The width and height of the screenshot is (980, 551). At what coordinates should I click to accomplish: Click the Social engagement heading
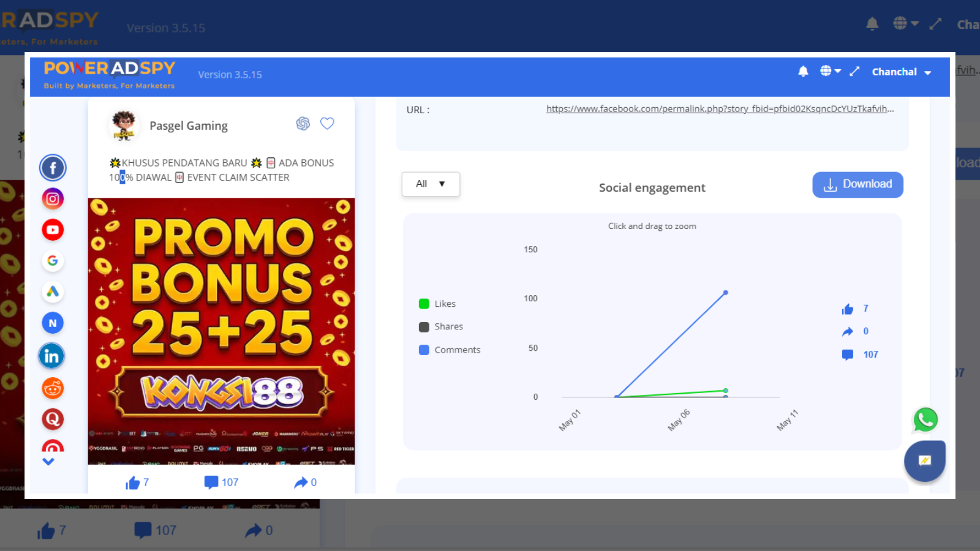tap(652, 188)
